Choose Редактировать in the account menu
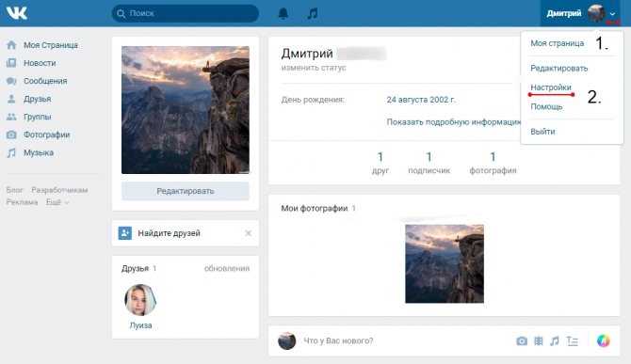The height and width of the screenshot is (364, 631). click(559, 69)
